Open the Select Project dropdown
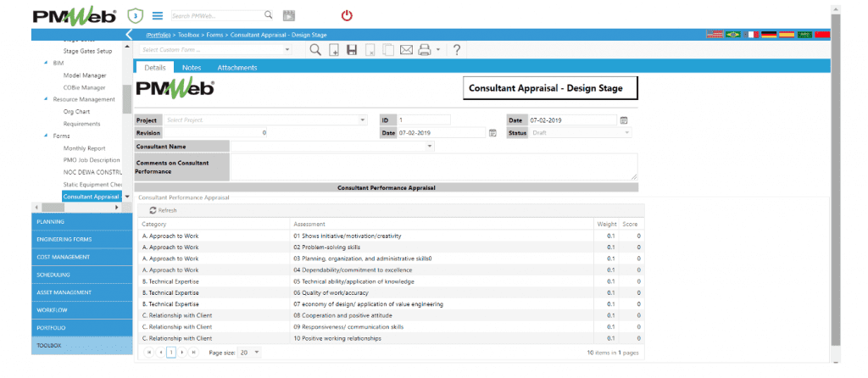Screen dimensions: 868x378 coord(363,120)
